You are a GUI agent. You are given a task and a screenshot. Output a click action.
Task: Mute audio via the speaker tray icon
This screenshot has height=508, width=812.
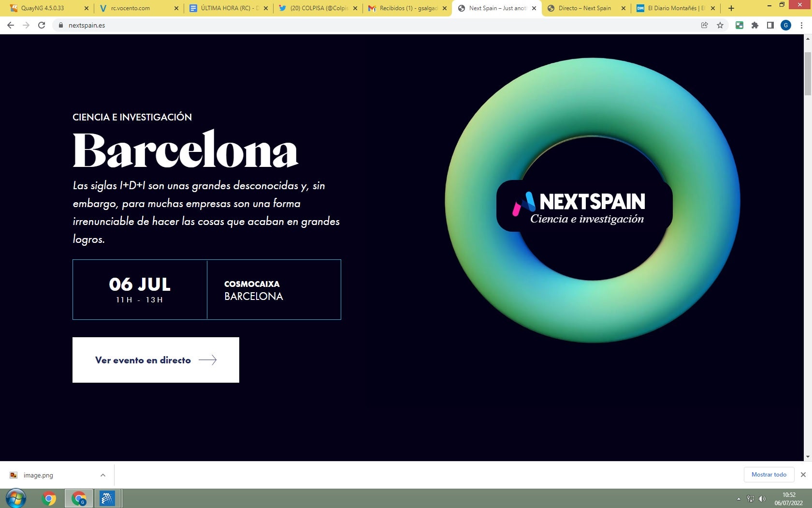[763, 499]
